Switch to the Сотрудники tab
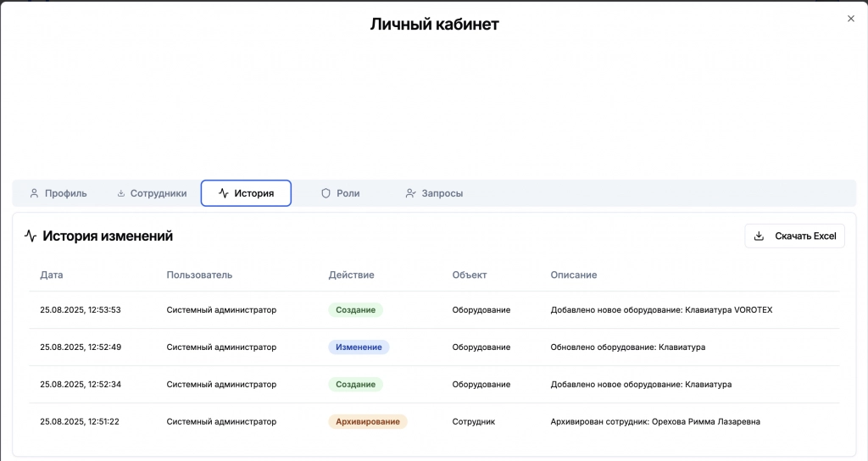868x461 pixels. click(x=152, y=193)
